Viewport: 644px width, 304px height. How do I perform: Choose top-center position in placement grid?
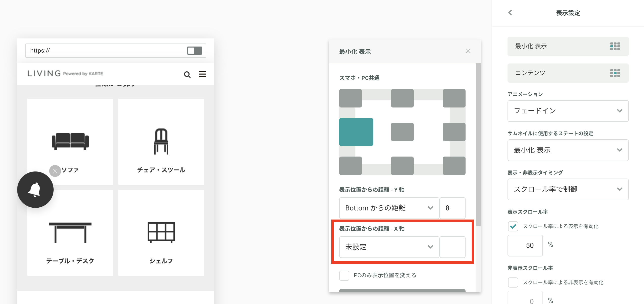coord(402,98)
